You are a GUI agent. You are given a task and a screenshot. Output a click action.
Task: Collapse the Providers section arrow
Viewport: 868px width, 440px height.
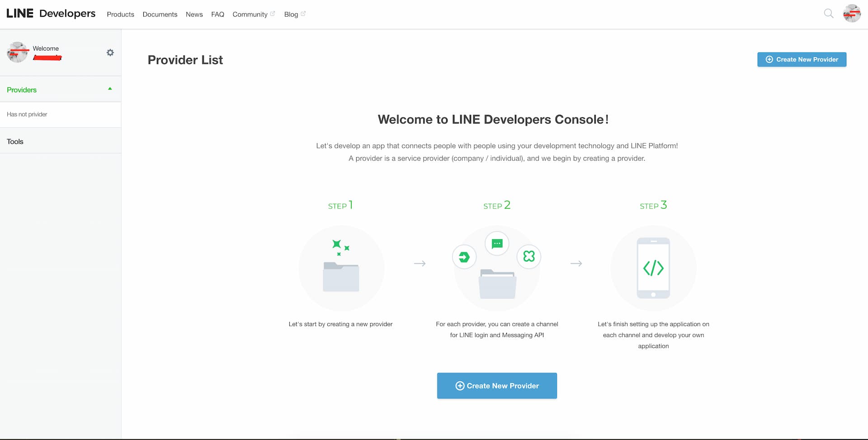click(110, 89)
